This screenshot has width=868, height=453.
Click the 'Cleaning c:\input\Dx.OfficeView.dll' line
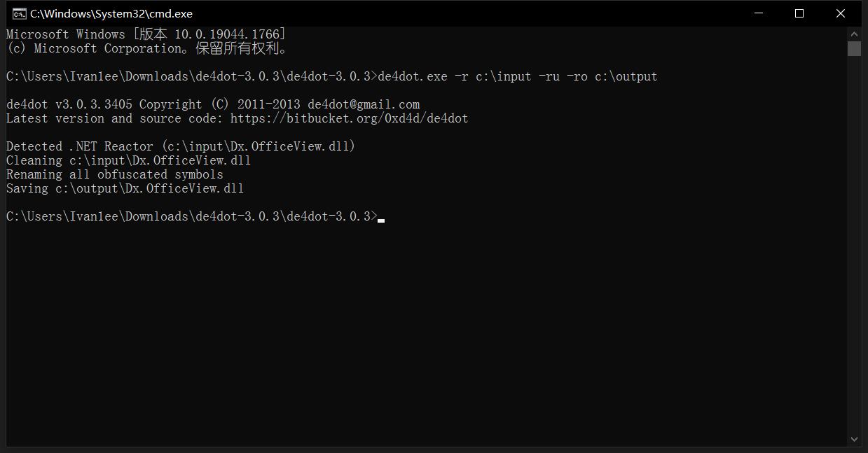pos(129,160)
